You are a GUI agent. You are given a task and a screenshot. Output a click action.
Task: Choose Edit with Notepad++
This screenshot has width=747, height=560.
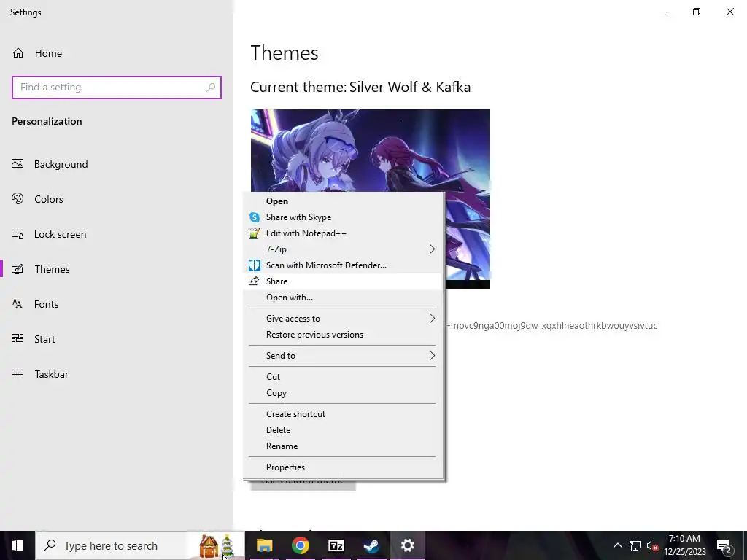click(344, 233)
